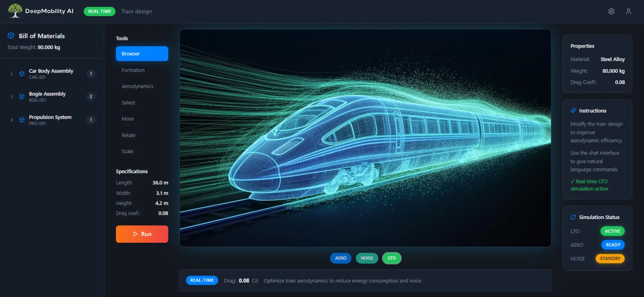This screenshot has width=644, height=297.
Task: Select the Aerodynamics tool
Action: 142,86
